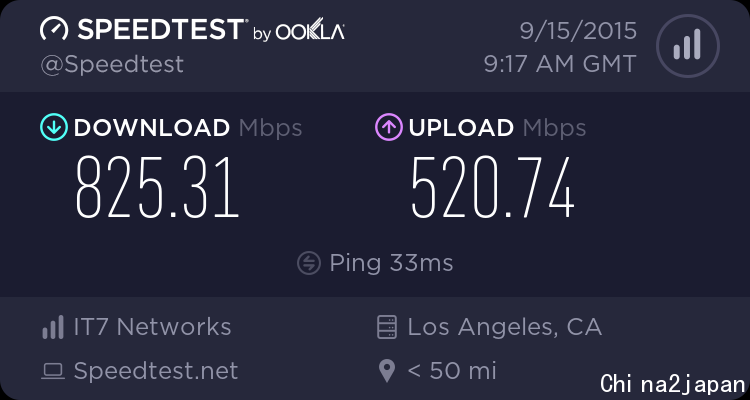The image size is (750, 400).
Task: Click the Speedtest gauge logo icon
Action: coord(54,29)
